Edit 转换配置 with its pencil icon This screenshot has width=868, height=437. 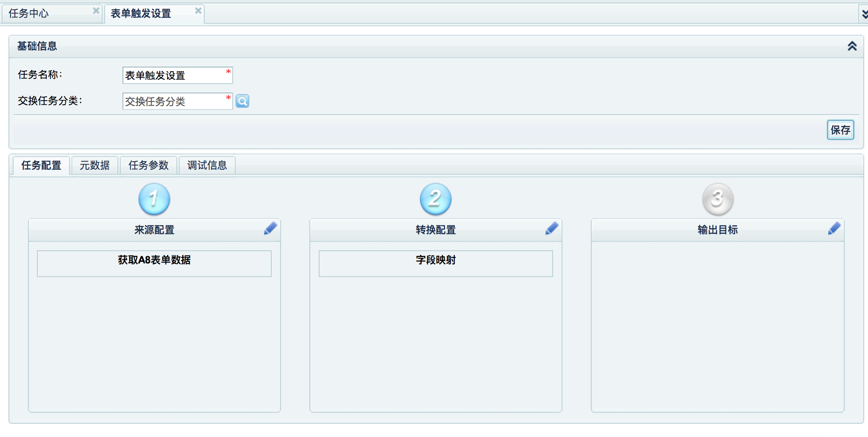pos(552,228)
